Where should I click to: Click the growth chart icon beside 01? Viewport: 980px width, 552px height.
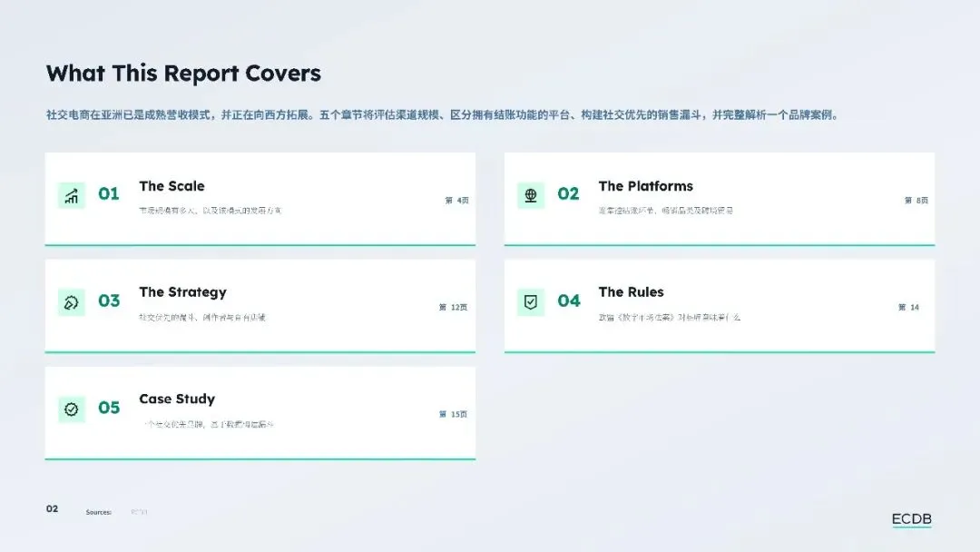tap(72, 196)
